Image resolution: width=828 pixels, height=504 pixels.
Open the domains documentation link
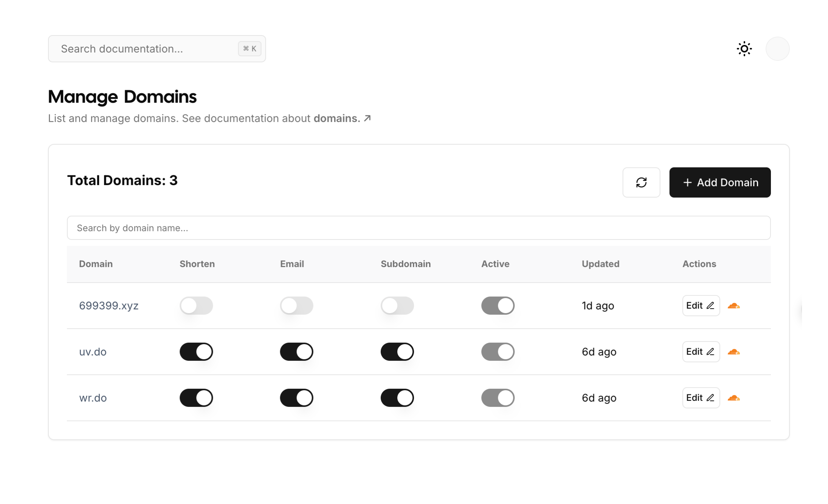336,118
